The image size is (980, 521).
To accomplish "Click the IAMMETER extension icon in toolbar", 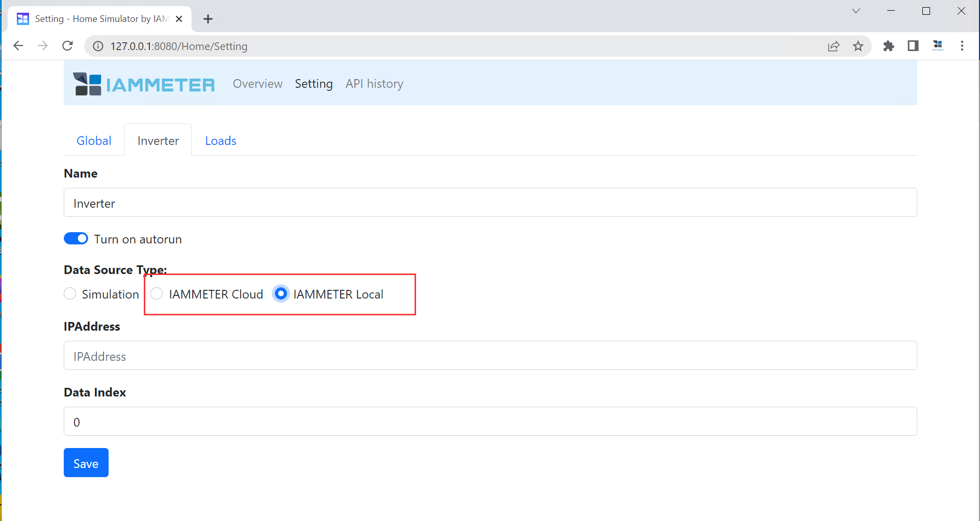I will pyautogui.click(x=938, y=46).
